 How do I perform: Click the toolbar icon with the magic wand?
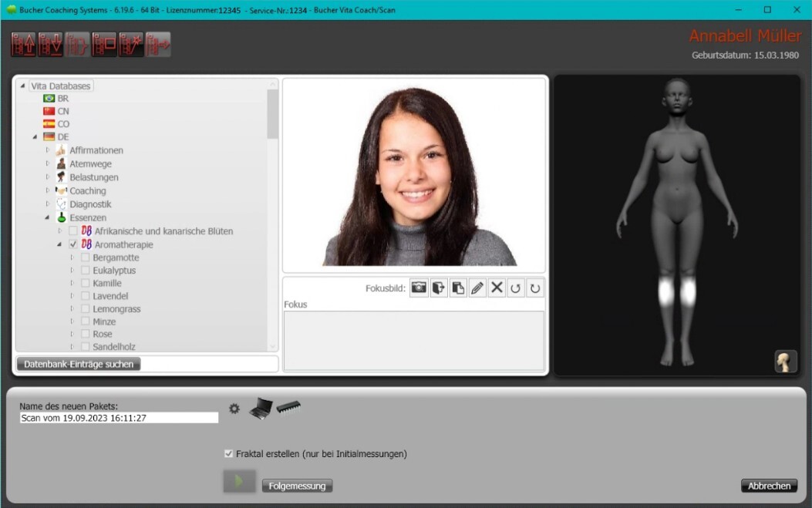131,45
